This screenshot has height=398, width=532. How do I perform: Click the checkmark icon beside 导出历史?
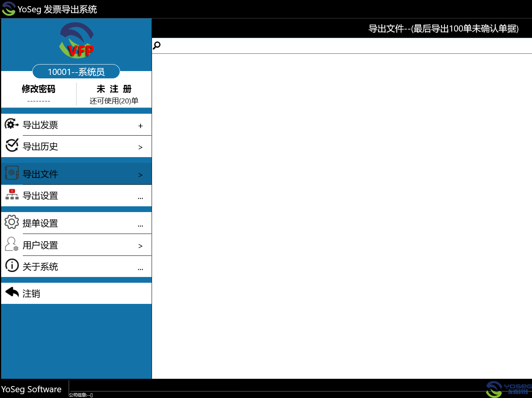pos(12,146)
